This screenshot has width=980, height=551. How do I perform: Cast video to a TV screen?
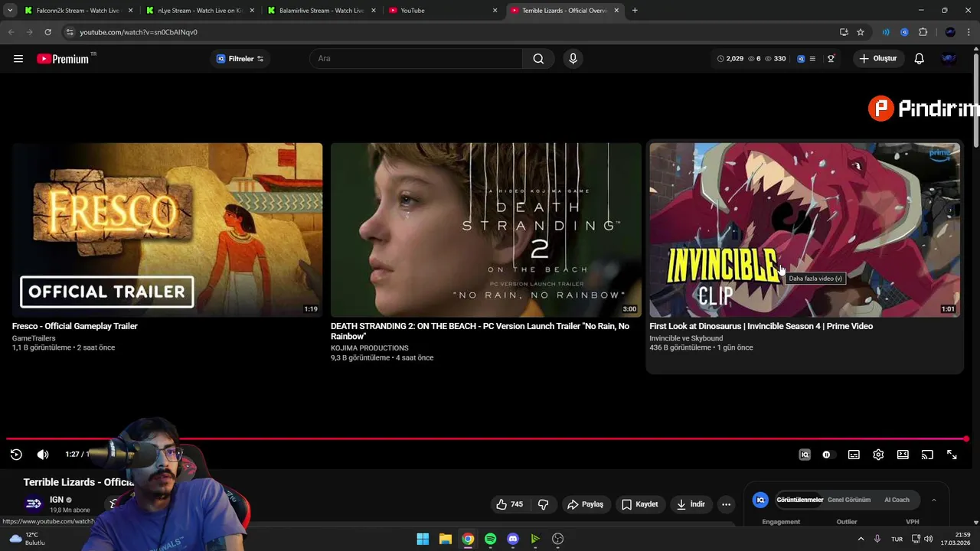tap(927, 455)
